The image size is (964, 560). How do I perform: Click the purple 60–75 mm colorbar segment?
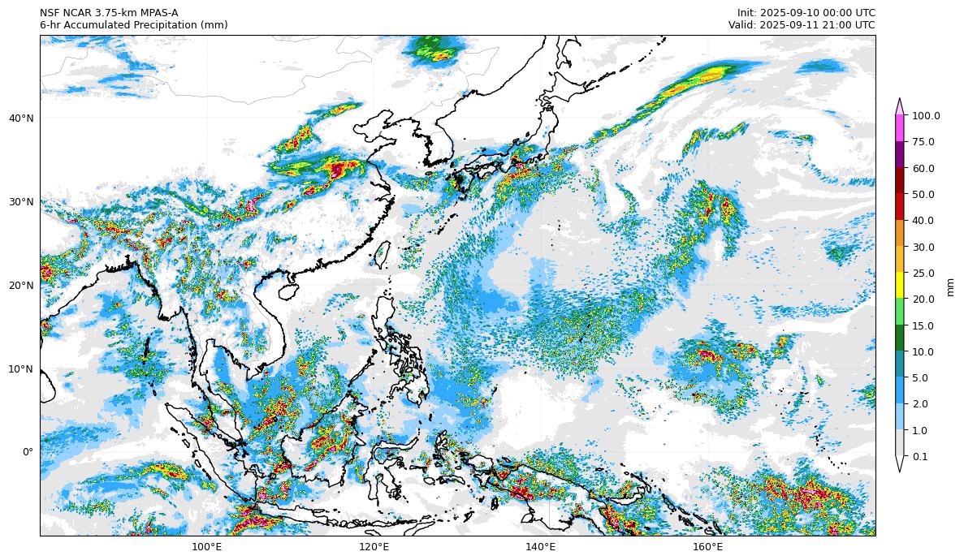[900, 154]
